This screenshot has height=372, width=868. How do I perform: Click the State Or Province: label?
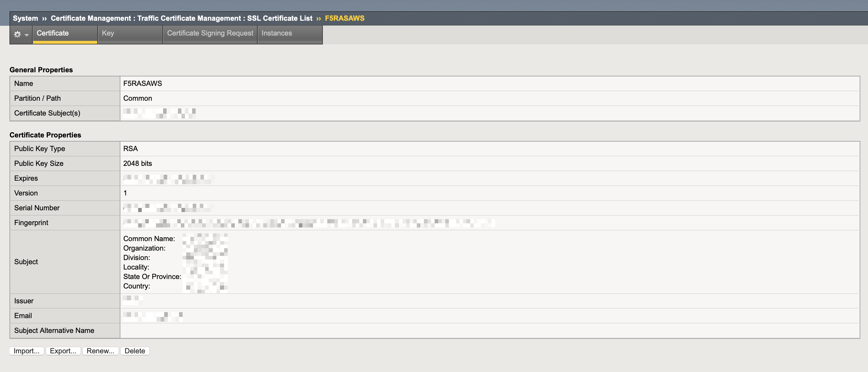[x=152, y=276]
